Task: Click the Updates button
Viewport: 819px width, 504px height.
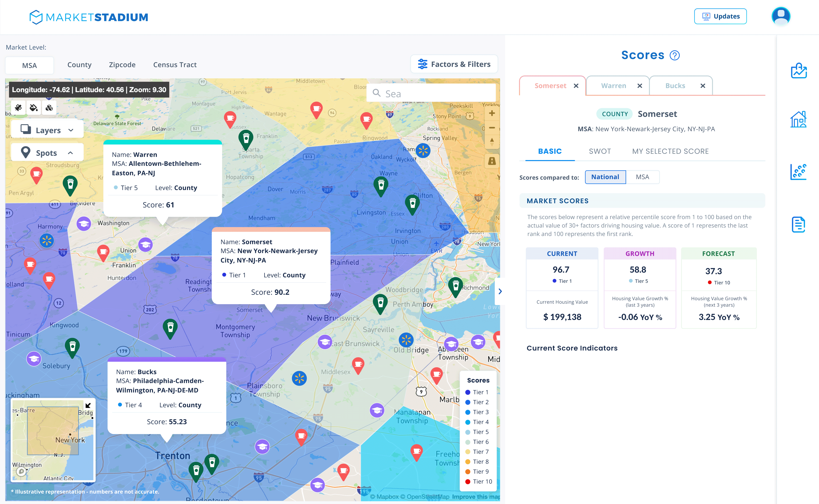Action: coord(720,16)
